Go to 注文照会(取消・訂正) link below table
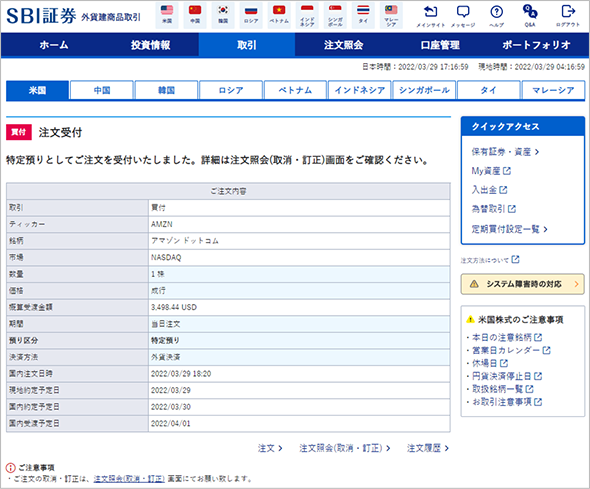 [345, 448]
